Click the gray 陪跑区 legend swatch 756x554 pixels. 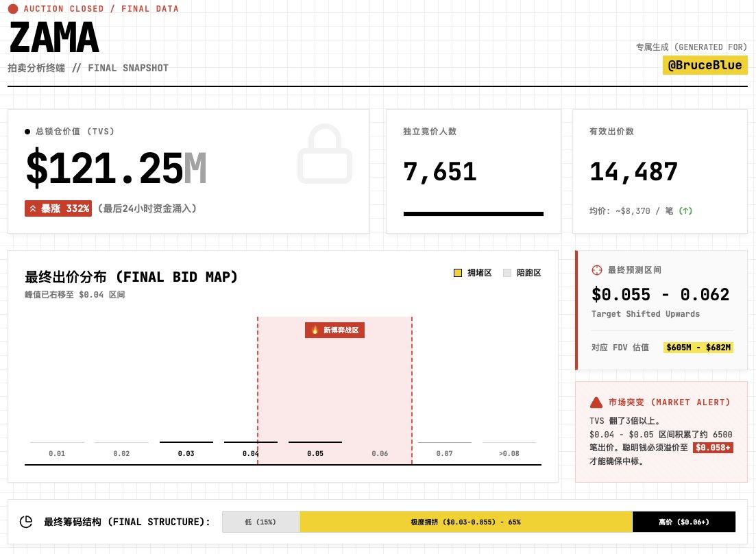point(507,273)
